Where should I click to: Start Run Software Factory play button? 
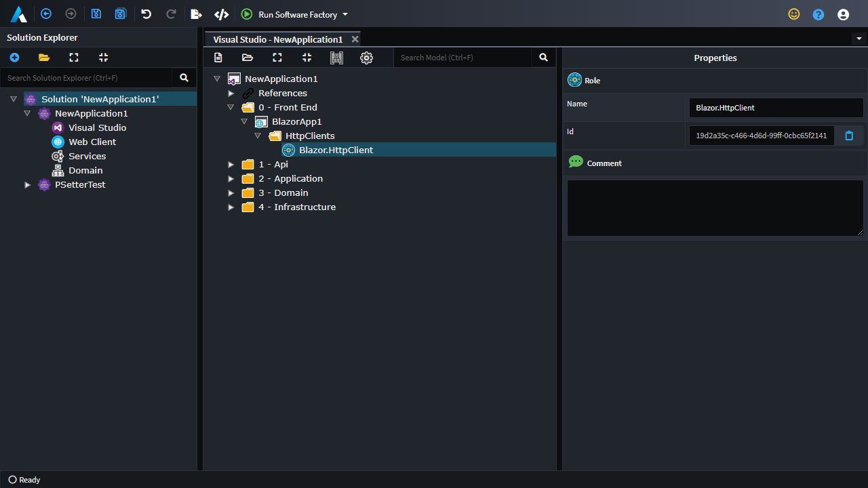coord(247,14)
